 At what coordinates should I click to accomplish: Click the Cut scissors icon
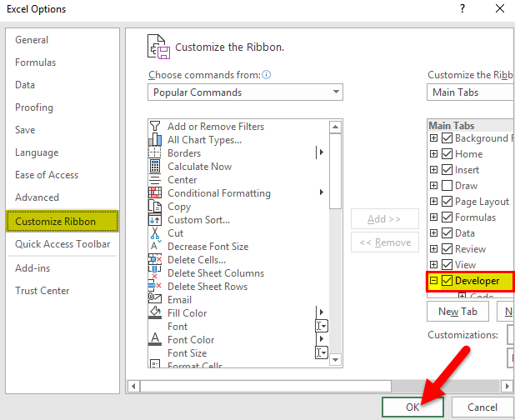pos(155,232)
